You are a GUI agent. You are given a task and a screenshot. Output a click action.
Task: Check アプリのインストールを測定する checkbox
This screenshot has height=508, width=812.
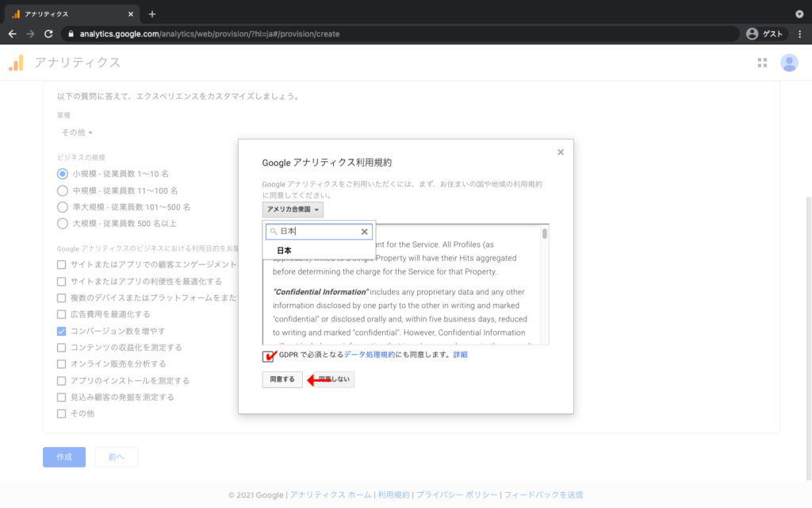click(62, 381)
